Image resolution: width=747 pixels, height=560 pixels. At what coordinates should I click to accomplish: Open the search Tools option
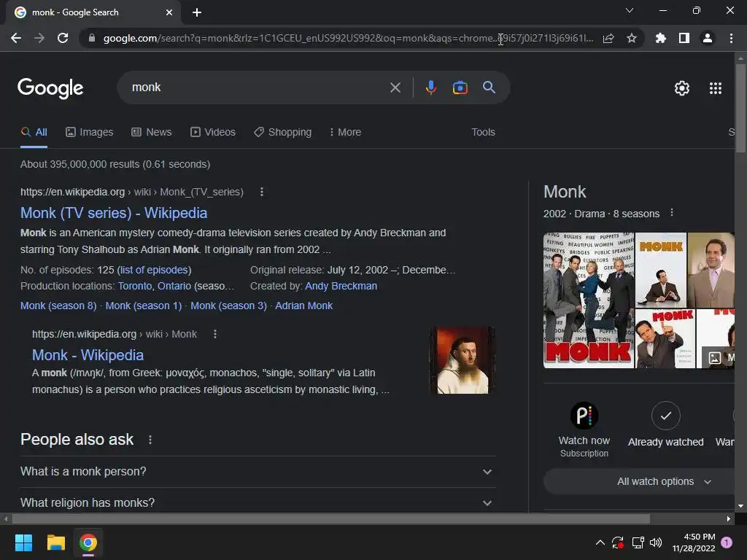483,133
